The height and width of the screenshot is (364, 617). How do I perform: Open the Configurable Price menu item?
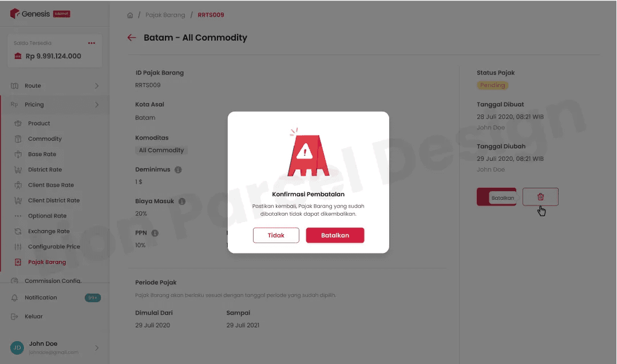click(x=54, y=247)
